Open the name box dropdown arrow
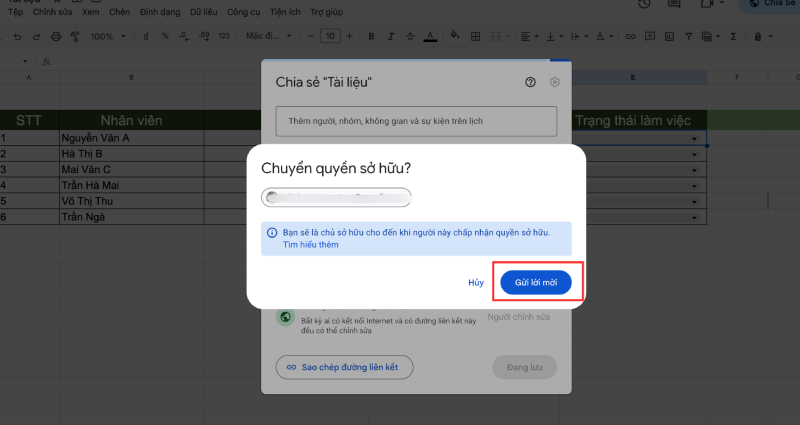Screen dimensions: 800x425 [x=25, y=62]
